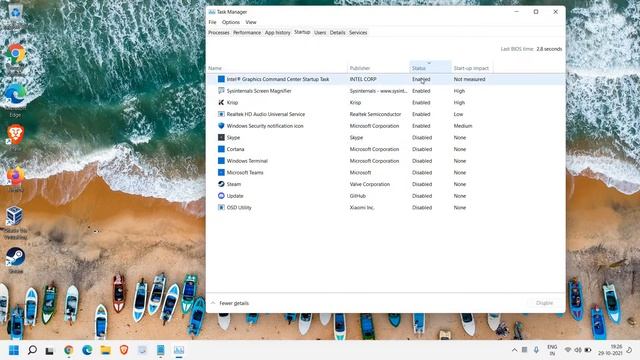Viewport: 640px width, 360px height.
Task: Select the Sysinternals Screen Magnifier icon
Action: [221, 91]
